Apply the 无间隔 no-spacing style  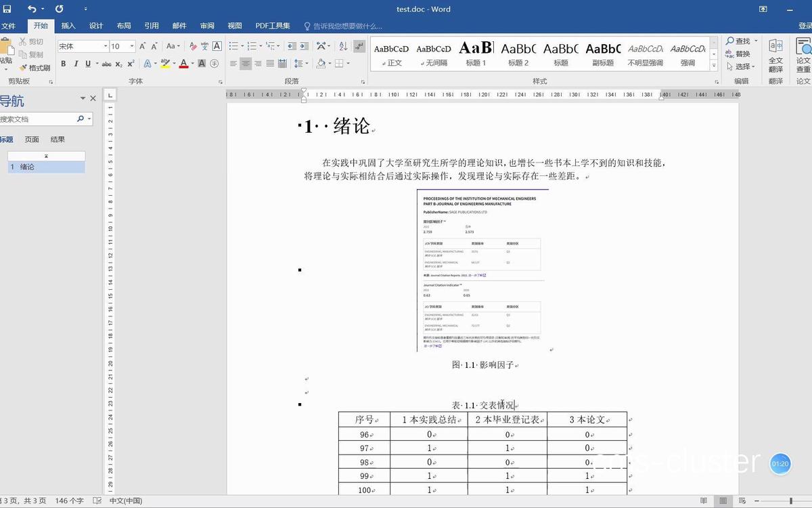point(434,54)
